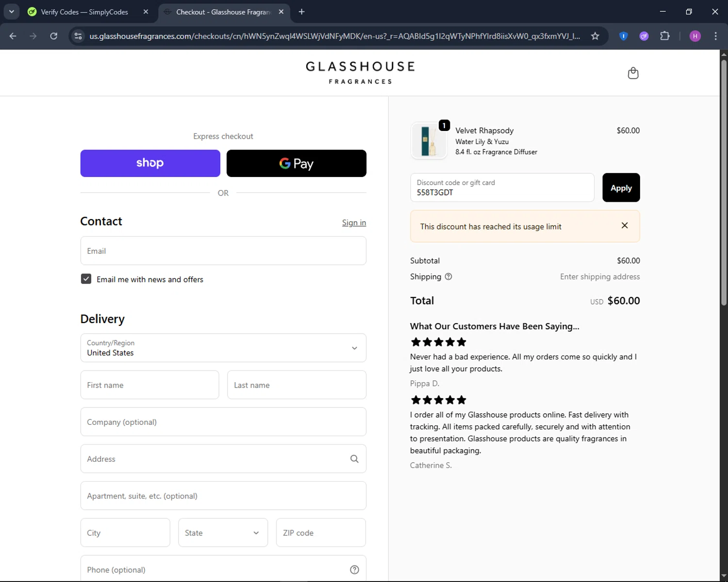Image resolution: width=728 pixels, height=582 pixels.
Task: Click the Glasshouse Fragrances logo
Action: (360, 73)
